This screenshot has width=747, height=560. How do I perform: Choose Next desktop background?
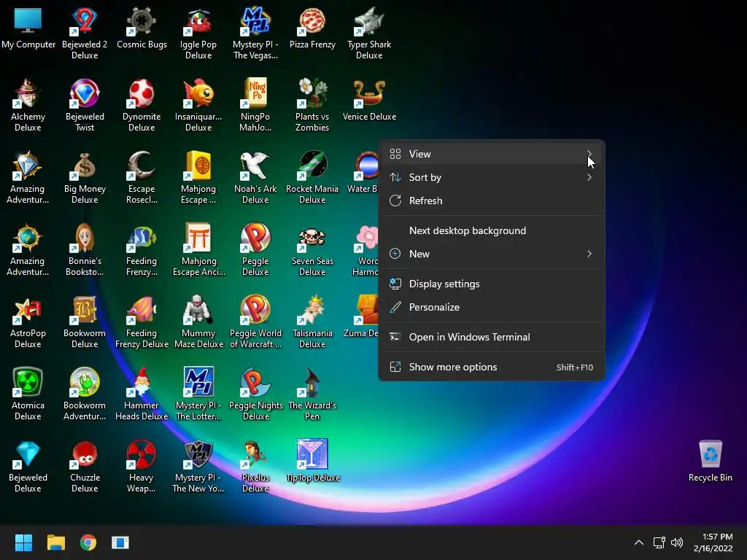point(492,230)
